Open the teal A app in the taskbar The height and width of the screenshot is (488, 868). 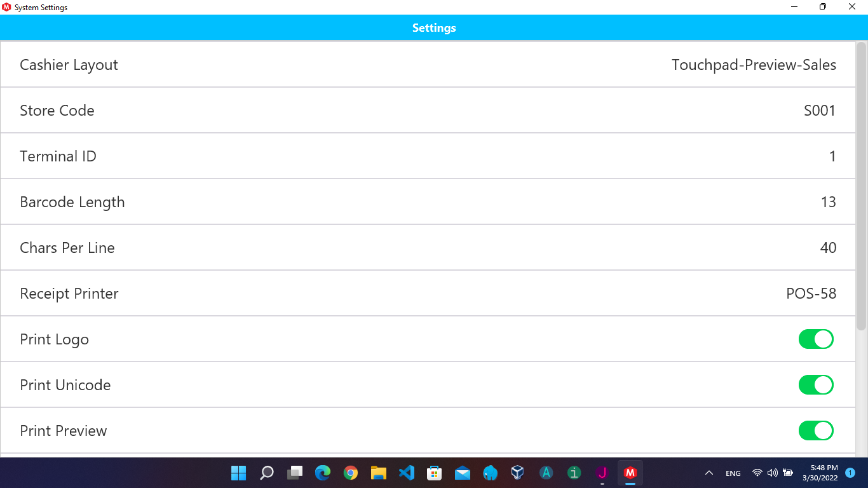546,473
